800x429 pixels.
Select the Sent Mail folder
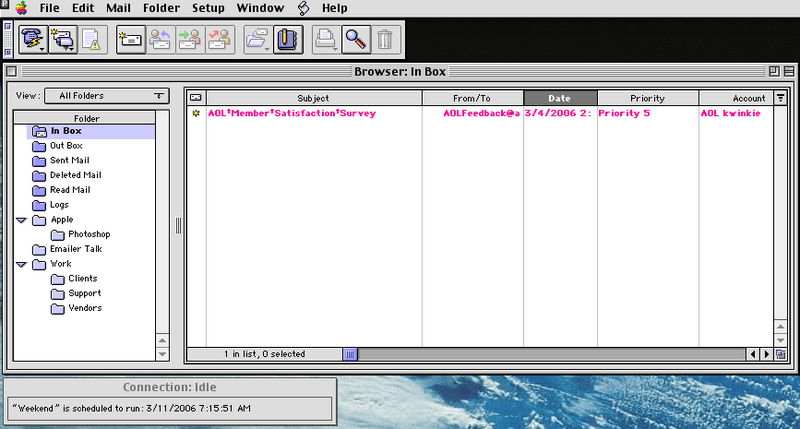click(70, 160)
